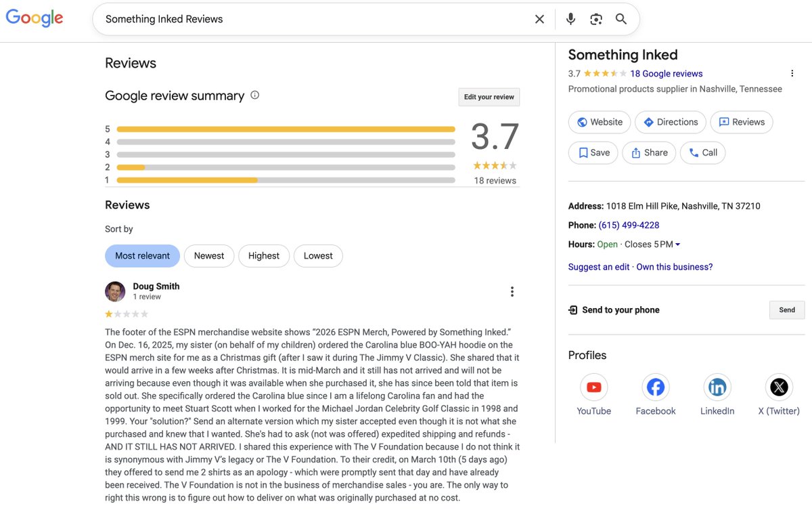Share the Something Inked listing
812x510 pixels.
point(649,153)
